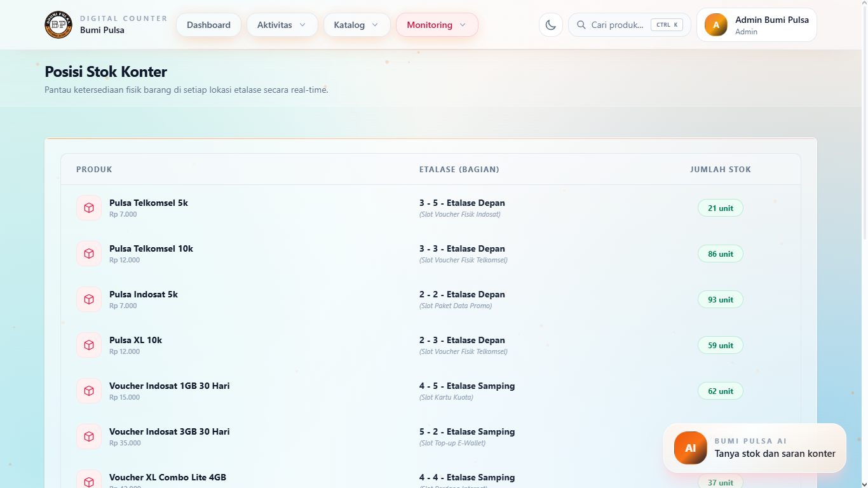Click "Slot Voucher Fisik Indosat" note
The width and height of the screenshot is (868, 488).
pyautogui.click(x=460, y=214)
